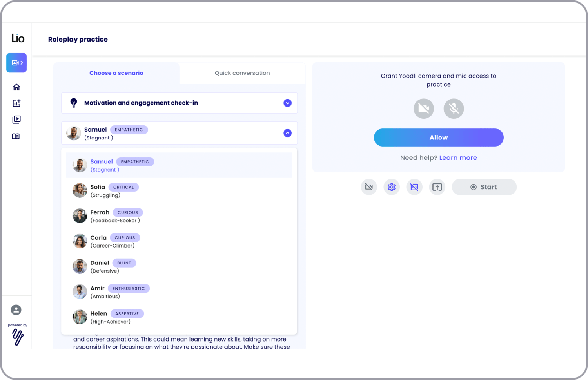
Task: Open the settings gear below the practice panel
Action: pyautogui.click(x=391, y=187)
